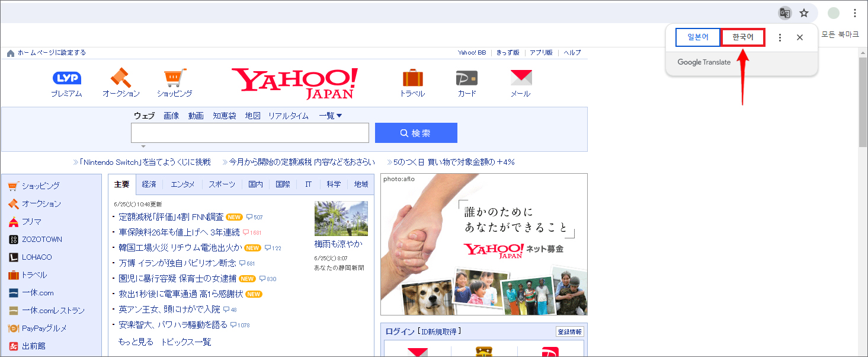Viewport: 868px width, 357px height.
Task: Select the 動画 search tab
Action: tap(196, 116)
